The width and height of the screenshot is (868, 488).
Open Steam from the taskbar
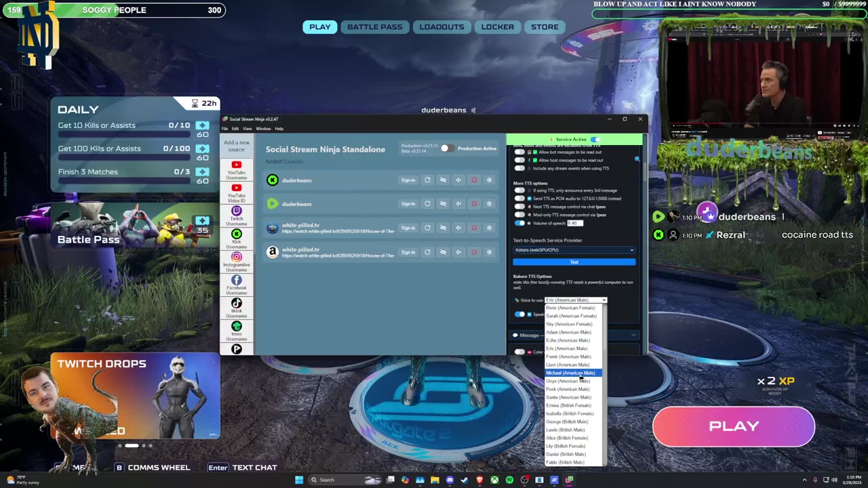pos(465,480)
